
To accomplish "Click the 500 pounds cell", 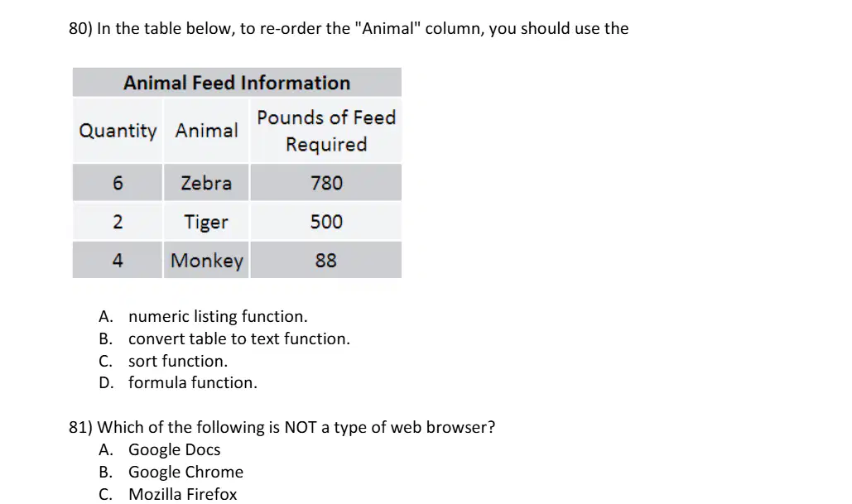I will pos(326,222).
